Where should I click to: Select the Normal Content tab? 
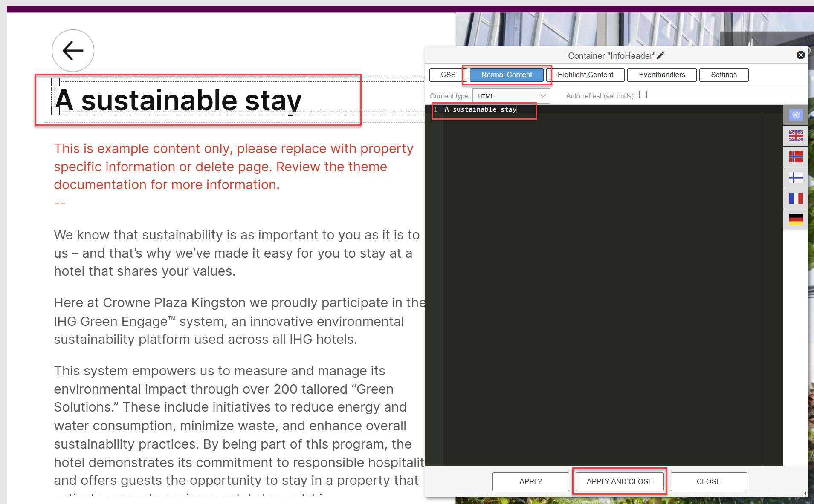[507, 75]
